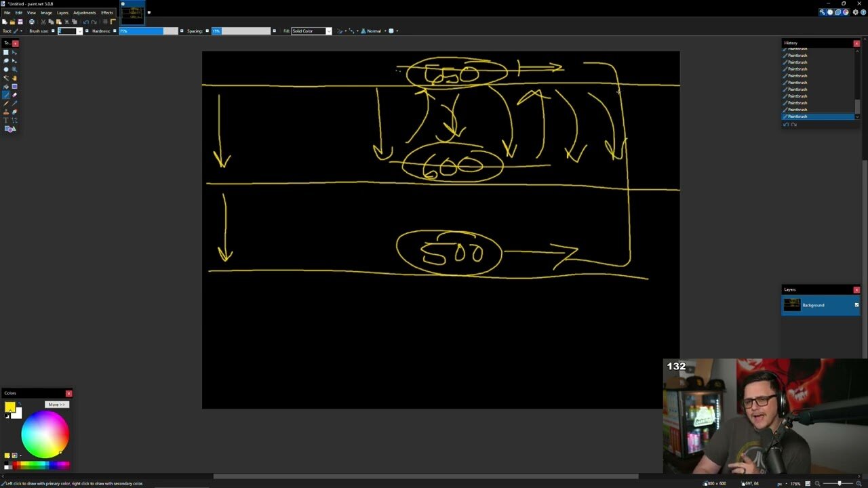Click the Print icon
The image size is (868, 488).
coord(32,22)
